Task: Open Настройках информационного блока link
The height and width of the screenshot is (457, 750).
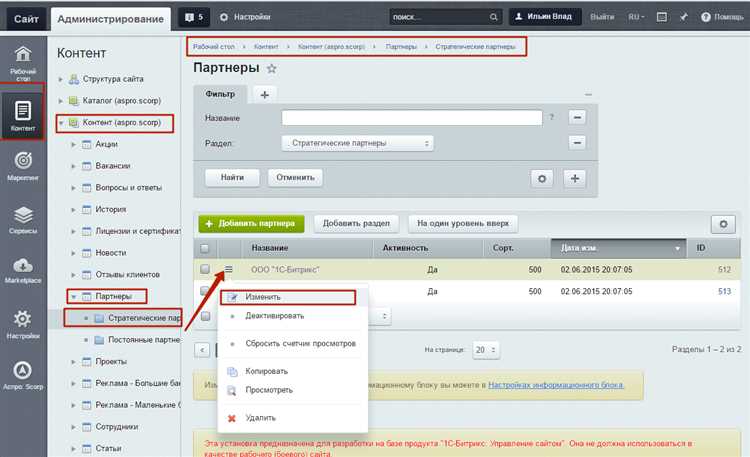Action: (556, 385)
